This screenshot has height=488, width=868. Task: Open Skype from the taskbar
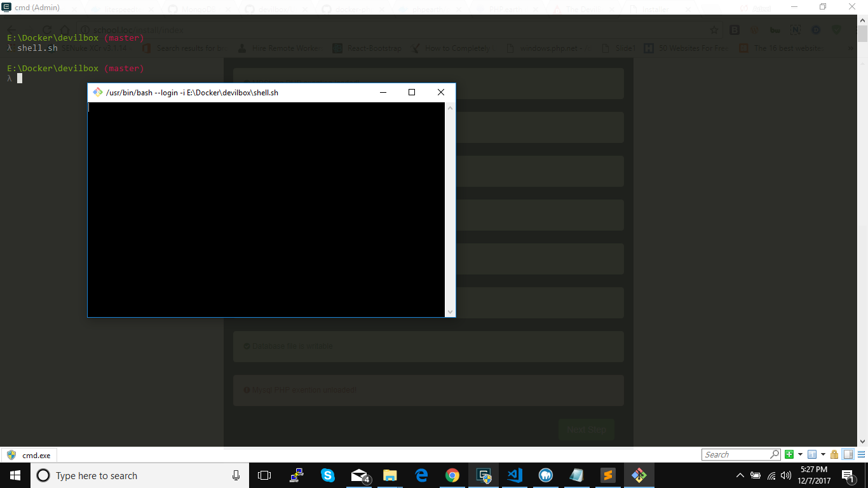pyautogui.click(x=328, y=475)
